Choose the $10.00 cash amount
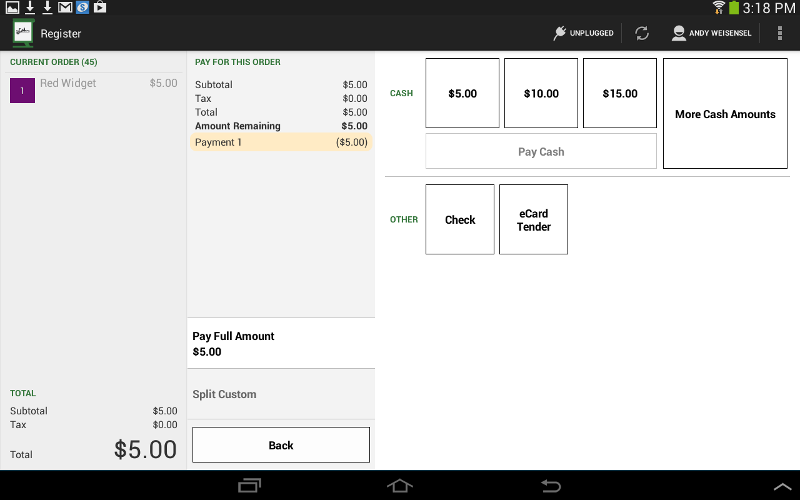 pyautogui.click(x=541, y=93)
